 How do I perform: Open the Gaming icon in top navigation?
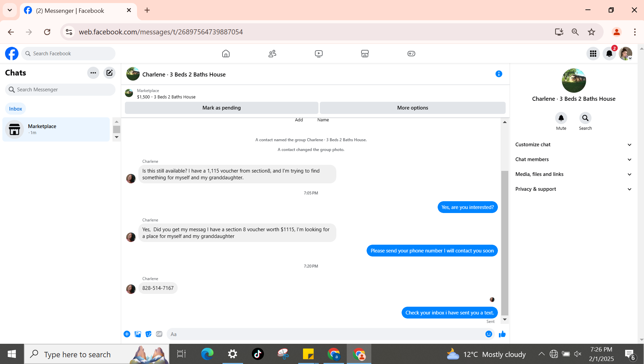pyautogui.click(x=411, y=54)
